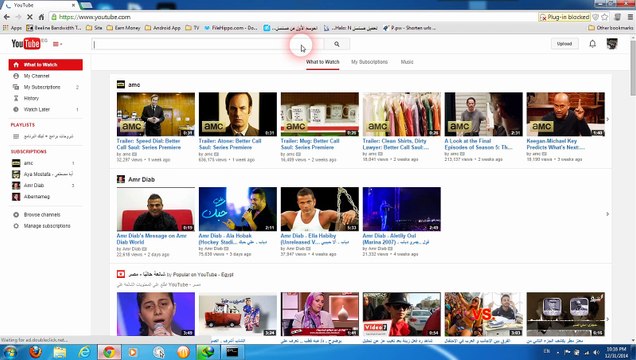
Task: Expand amc row with right arrow
Action: pos(608,119)
